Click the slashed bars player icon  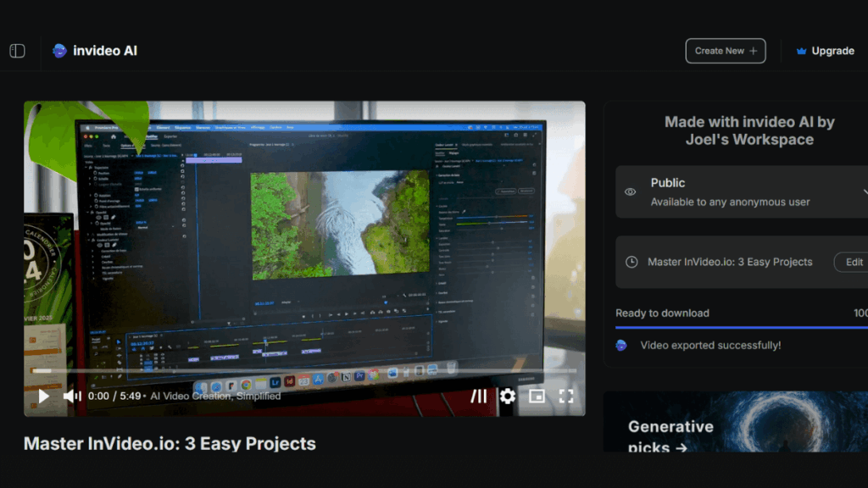point(479,396)
